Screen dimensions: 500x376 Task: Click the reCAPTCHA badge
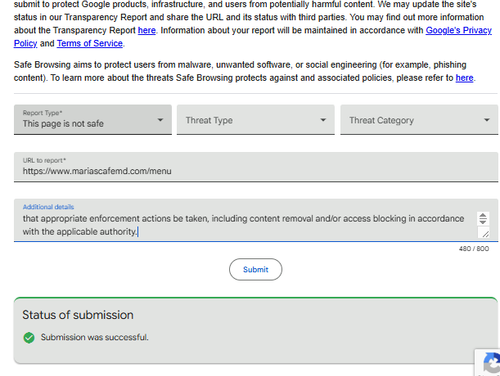tap(487, 363)
